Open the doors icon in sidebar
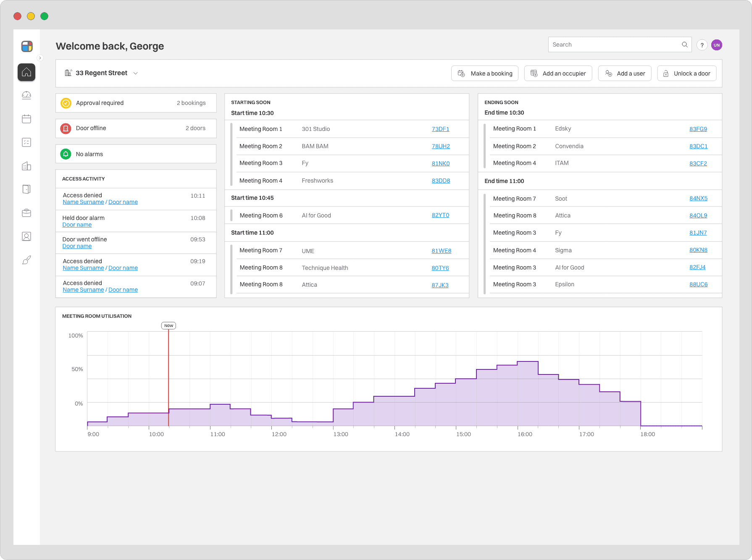Viewport: 752px width, 560px height. (x=26, y=189)
